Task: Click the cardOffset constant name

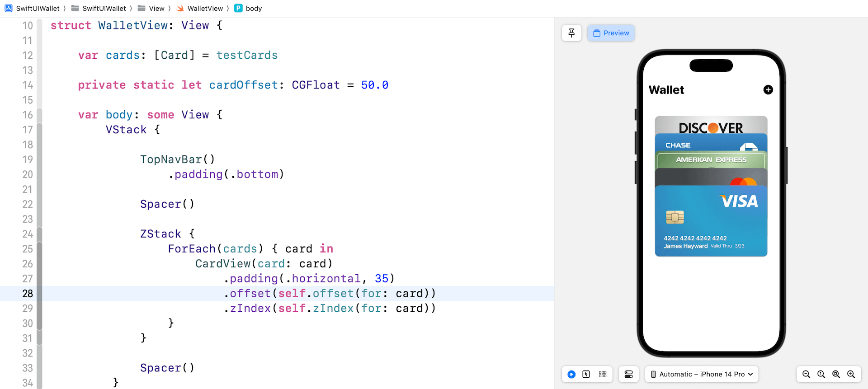Action: 243,85
